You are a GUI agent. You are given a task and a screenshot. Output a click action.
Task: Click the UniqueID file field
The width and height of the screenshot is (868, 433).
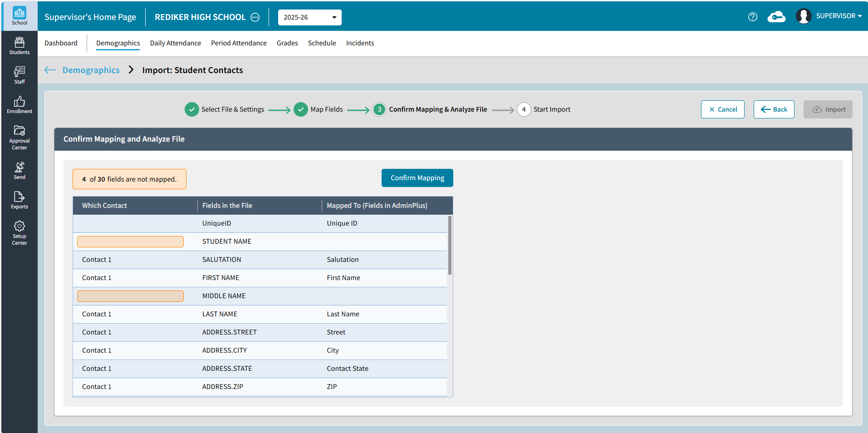click(217, 223)
